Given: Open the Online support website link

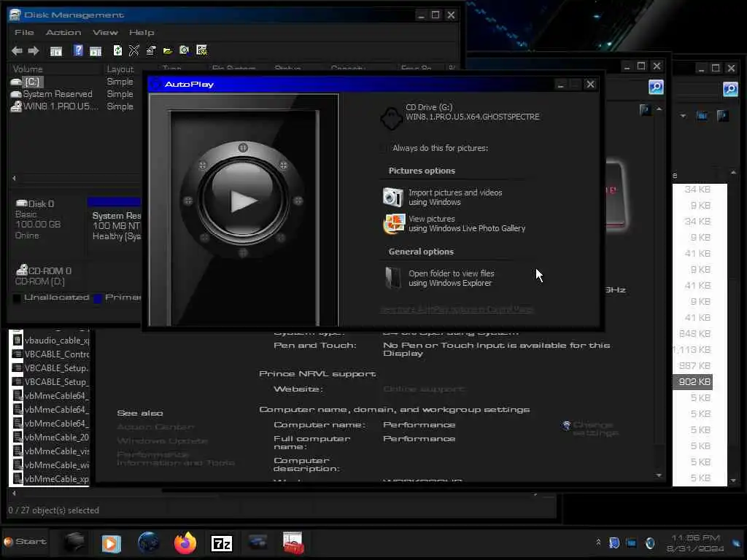Looking at the screenshot, I should click(424, 389).
